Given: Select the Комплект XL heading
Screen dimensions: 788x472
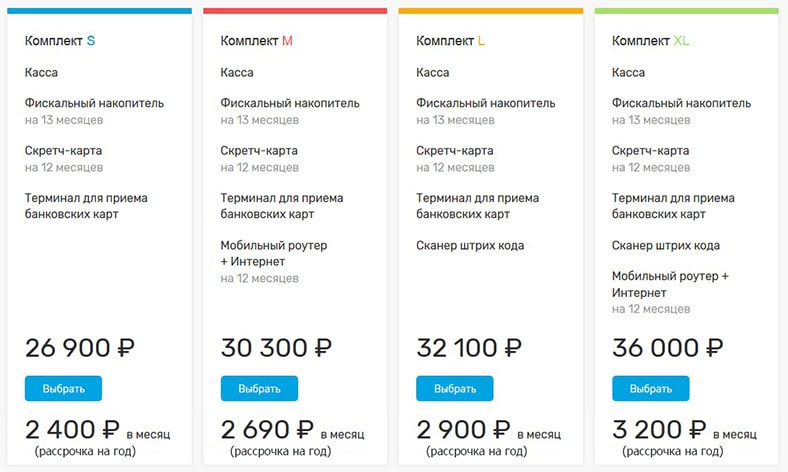Looking at the screenshot, I should pyautogui.click(x=650, y=41).
